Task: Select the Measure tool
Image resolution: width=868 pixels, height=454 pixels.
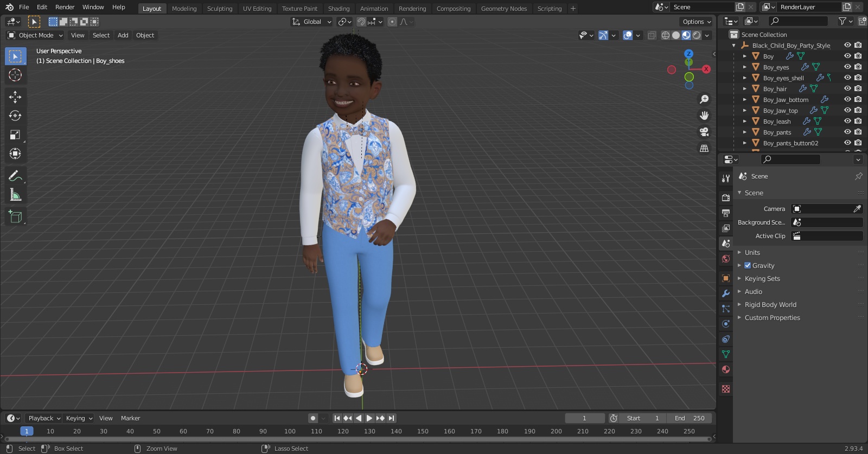Action: 15,195
